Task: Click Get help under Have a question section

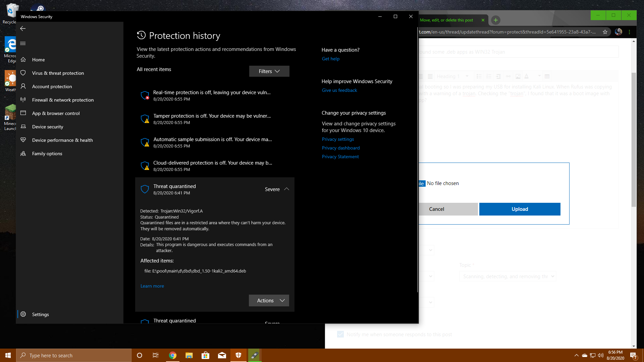Action: pyautogui.click(x=330, y=58)
